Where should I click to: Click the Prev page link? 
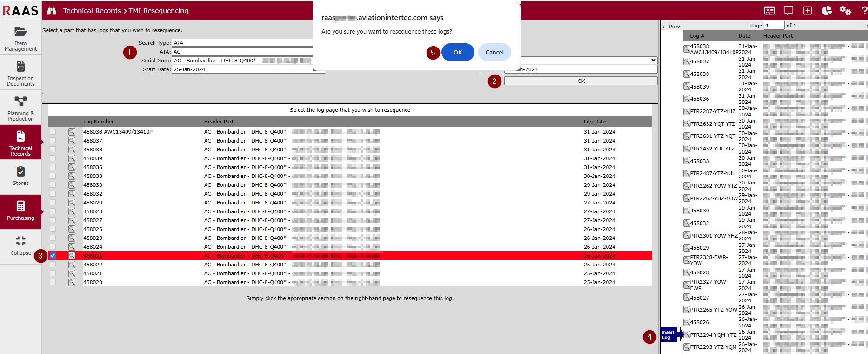pos(671,27)
